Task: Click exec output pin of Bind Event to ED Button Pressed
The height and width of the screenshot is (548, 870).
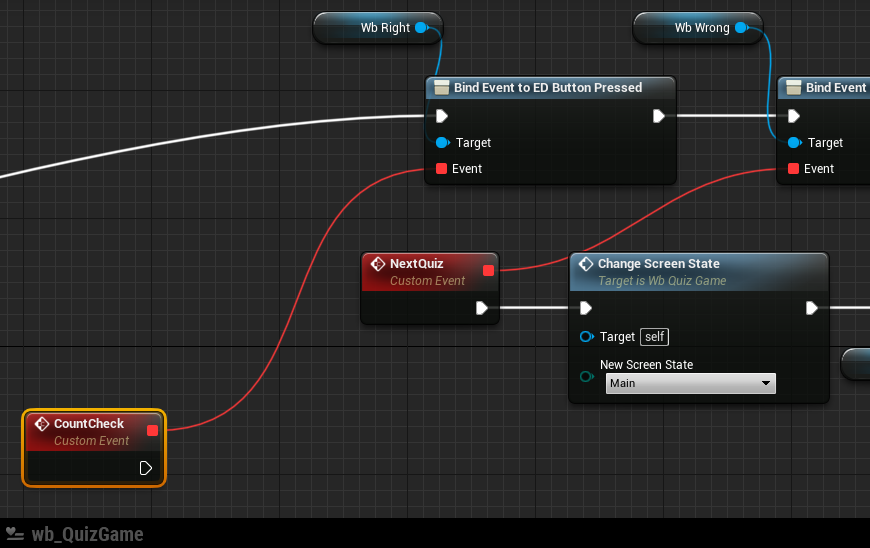Action: coord(659,116)
